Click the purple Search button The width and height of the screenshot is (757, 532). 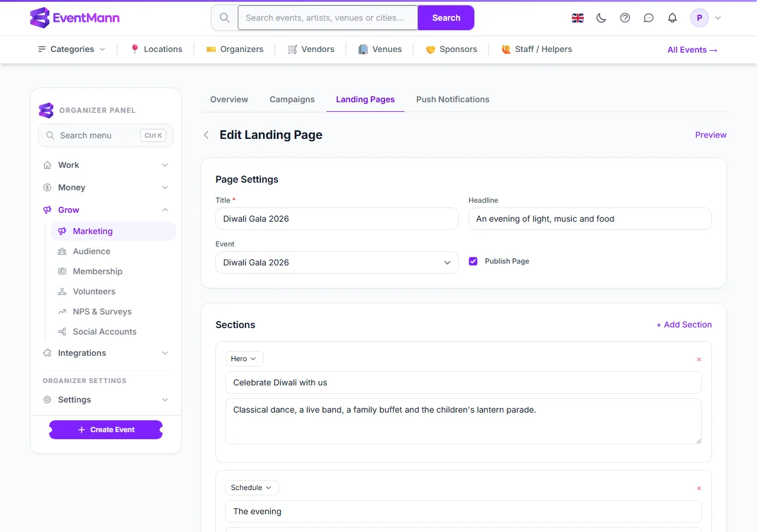[446, 18]
